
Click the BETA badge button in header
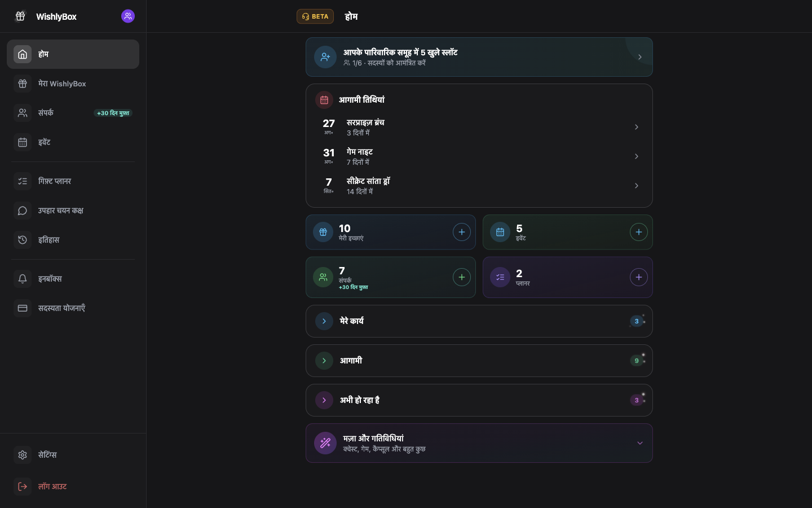click(x=315, y=16)
